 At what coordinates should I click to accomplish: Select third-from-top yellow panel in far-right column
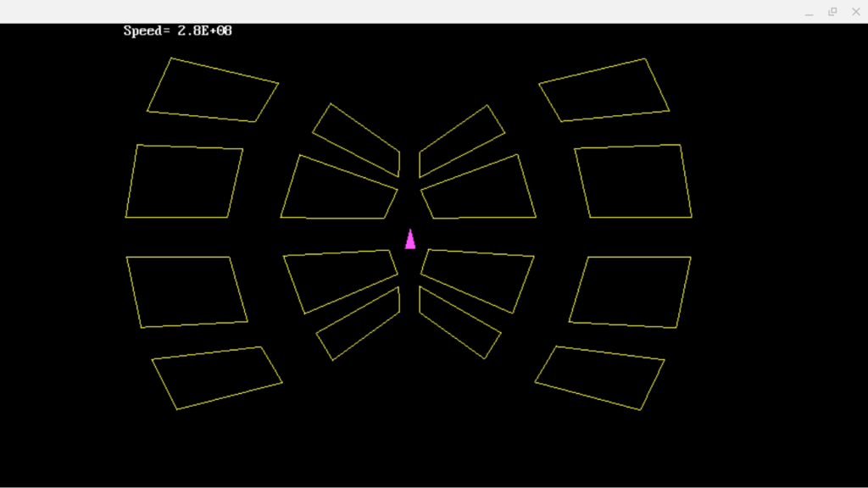click(x=631, y=291)
